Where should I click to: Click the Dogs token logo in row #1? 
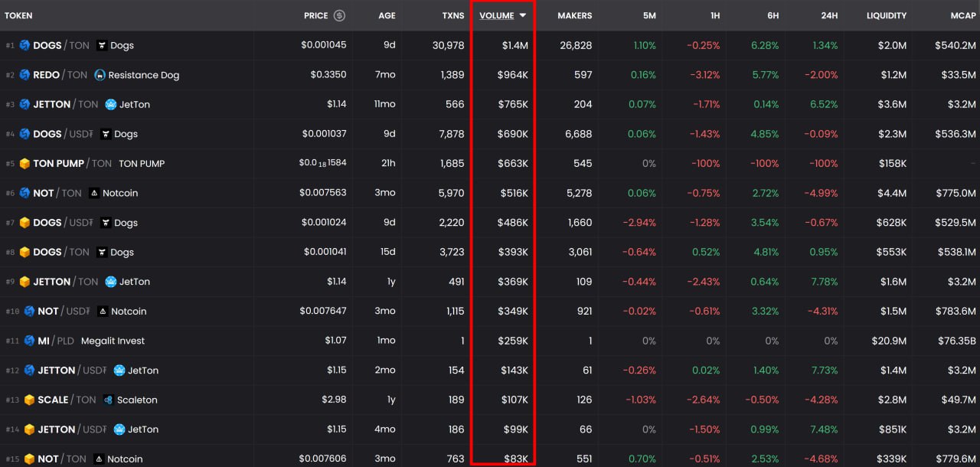(101, 45)
